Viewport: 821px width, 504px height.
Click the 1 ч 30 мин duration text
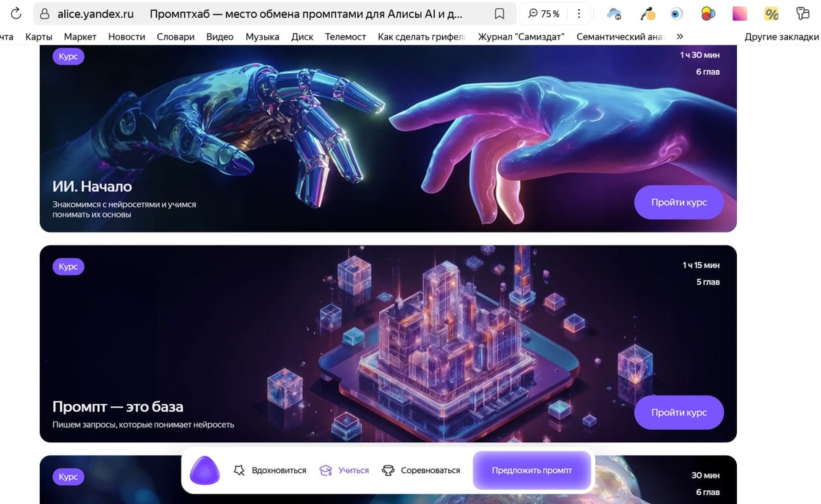pyautogui.click(x=700, y=55)
